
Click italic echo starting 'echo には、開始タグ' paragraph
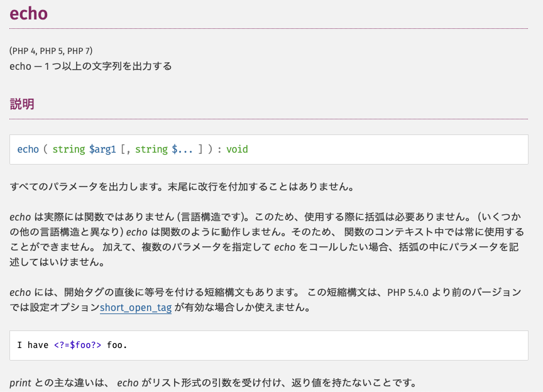point(20,293)
